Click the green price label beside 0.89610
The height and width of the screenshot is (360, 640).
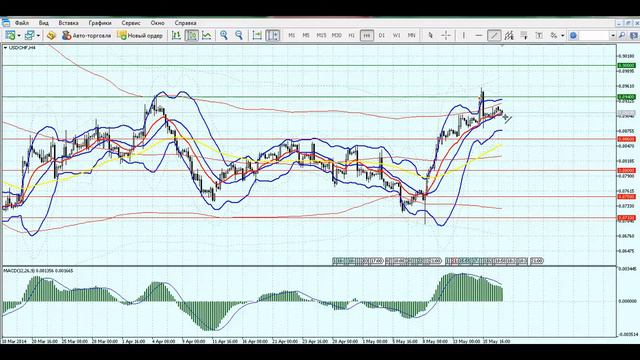626,97
